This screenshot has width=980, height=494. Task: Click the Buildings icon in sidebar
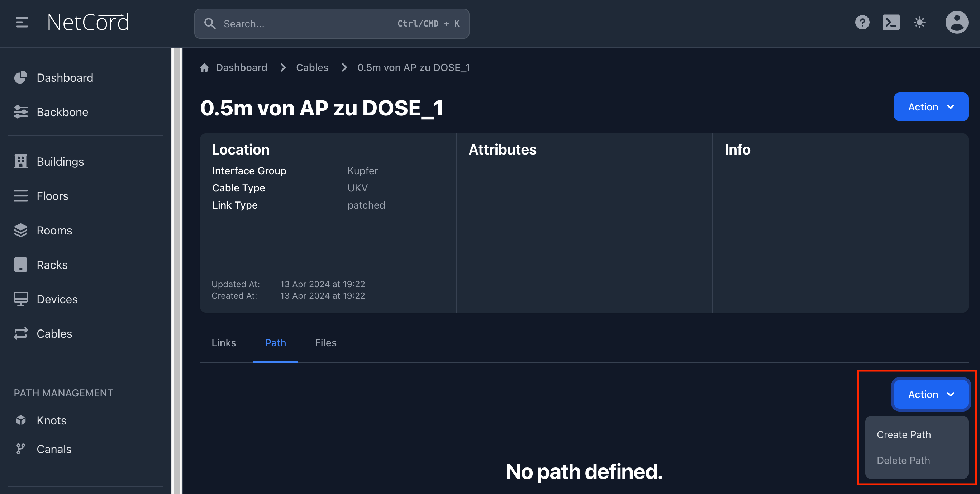click(x=20, y=161)
